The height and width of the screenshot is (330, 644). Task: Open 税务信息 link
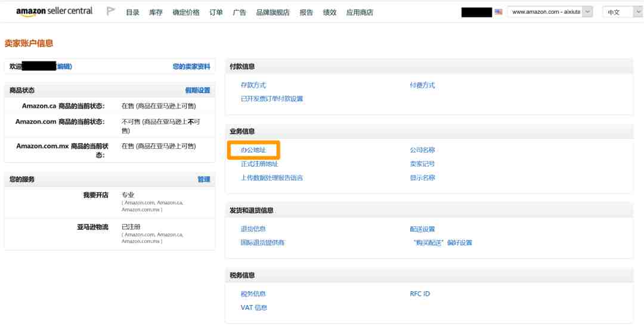click(x=253, y=294)
